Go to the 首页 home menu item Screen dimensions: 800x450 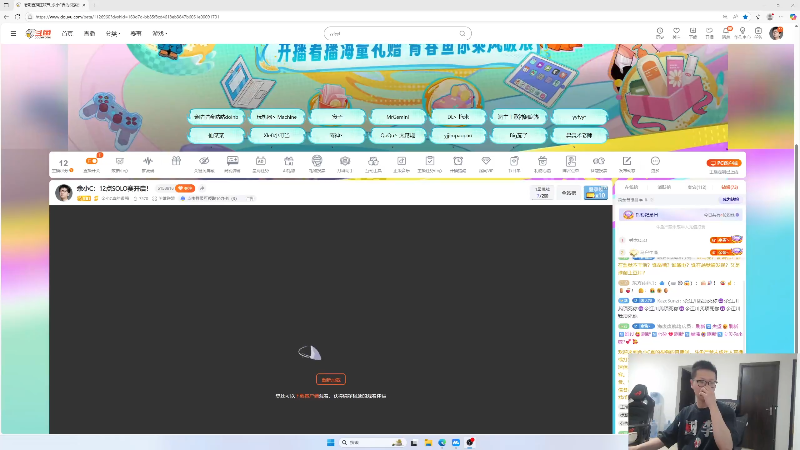(x=67, y=34)
